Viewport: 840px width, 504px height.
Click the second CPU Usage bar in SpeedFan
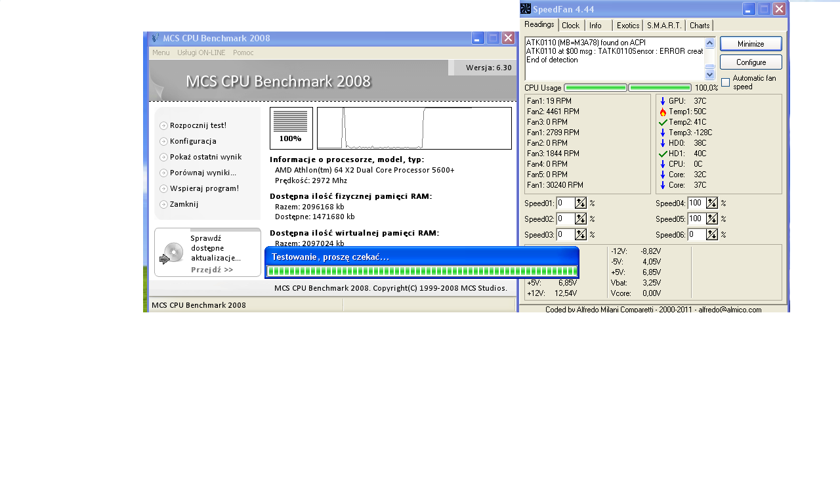pos(660,87)
